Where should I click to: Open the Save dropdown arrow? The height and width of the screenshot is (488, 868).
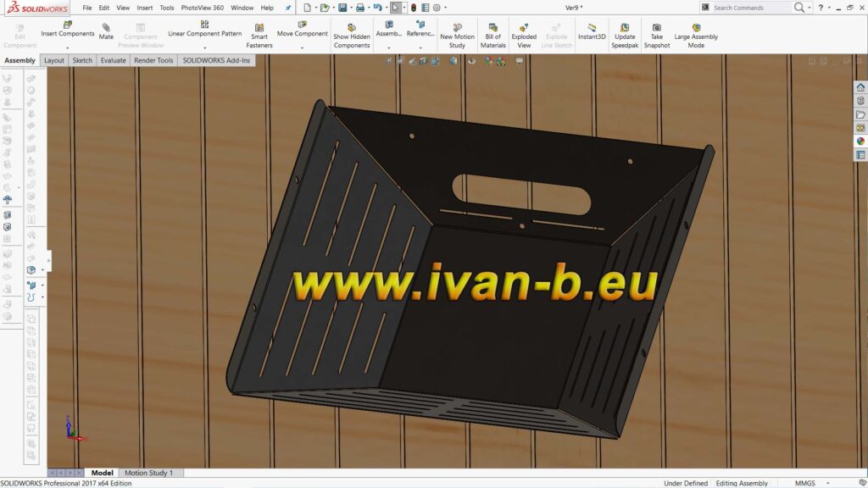[x=351, y=8]
